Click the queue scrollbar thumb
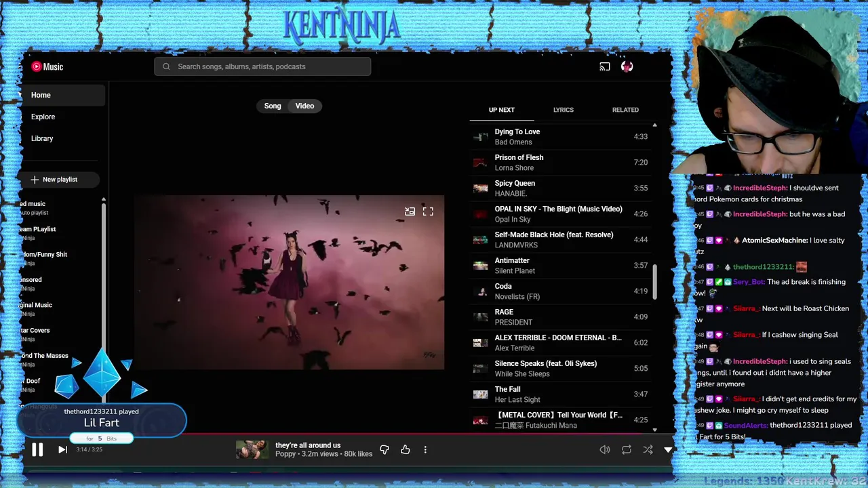This screenshot has width=868, height=488. 654,281
